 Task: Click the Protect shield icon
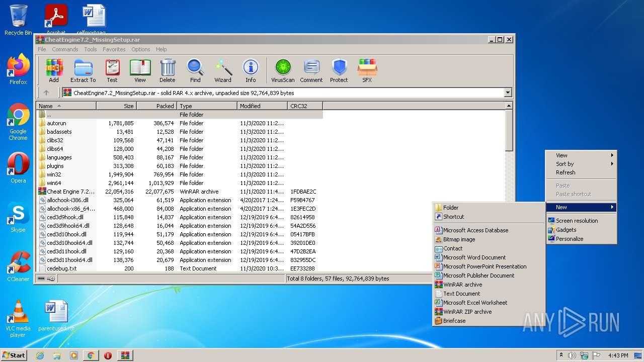coord(339,70)
